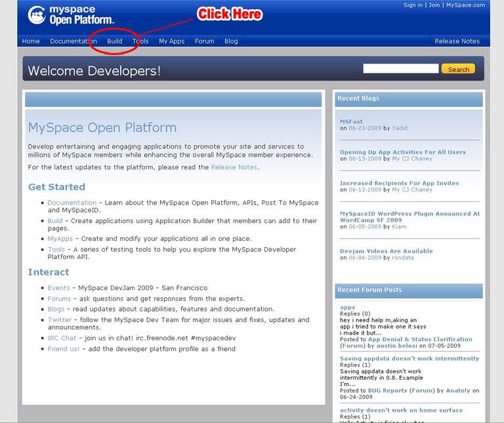Click the Interact heading

49,272
